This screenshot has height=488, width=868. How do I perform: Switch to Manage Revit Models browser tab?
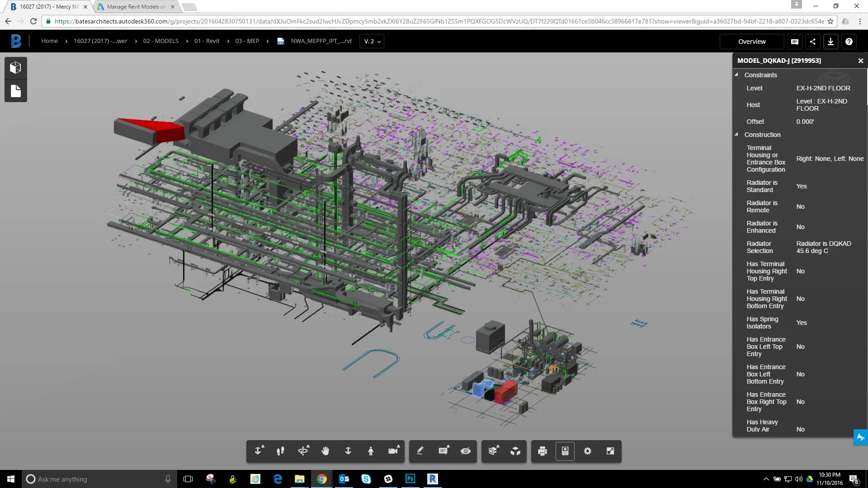pos(136,7)
